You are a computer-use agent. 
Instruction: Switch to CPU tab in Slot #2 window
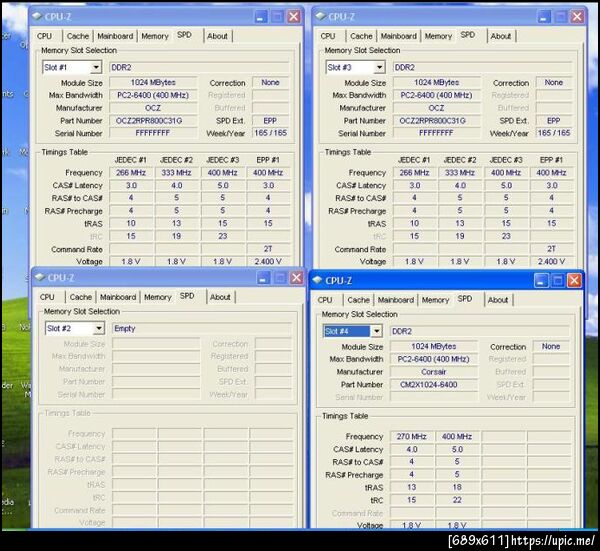(x=47, y=297)
